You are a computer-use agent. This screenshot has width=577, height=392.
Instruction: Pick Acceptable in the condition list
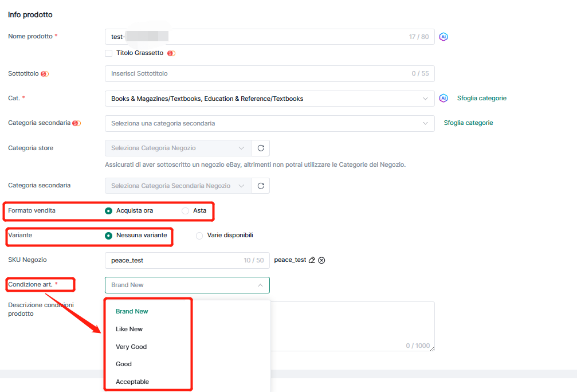(x=132, y=382)
